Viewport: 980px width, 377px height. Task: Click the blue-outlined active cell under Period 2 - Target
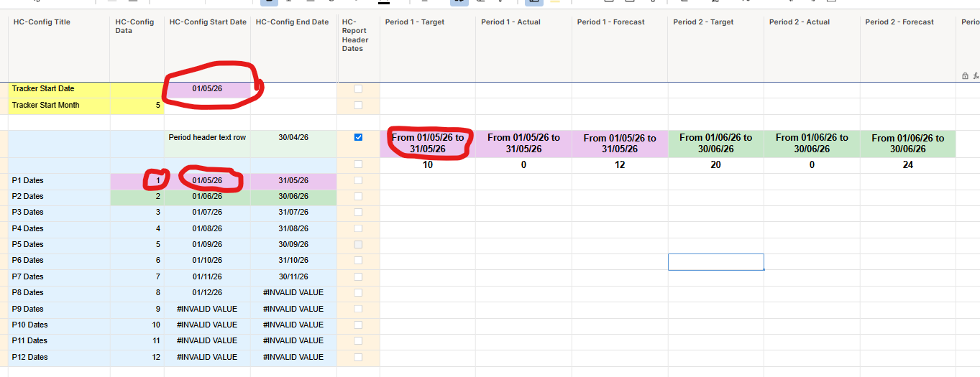point(716,261)
